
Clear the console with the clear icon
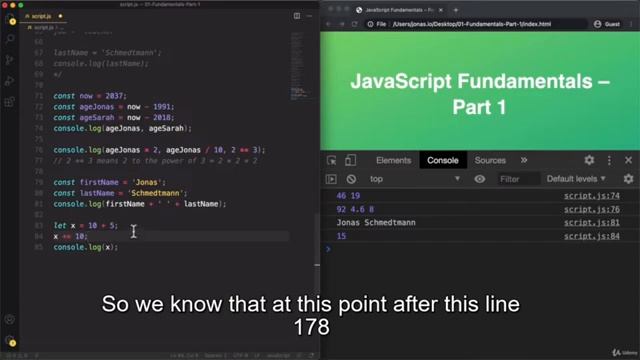click(351, 179)
